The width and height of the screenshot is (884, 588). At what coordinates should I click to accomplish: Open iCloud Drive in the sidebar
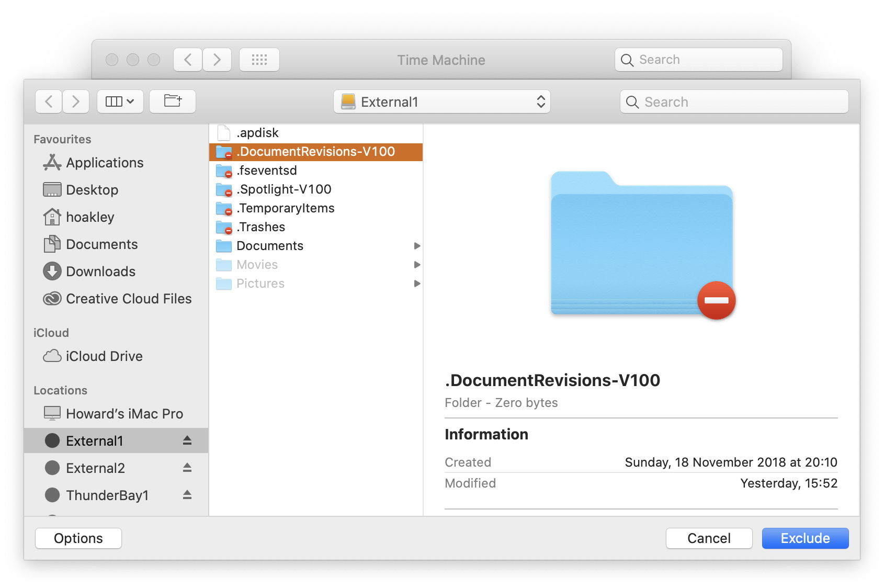[x=104, y=356]
